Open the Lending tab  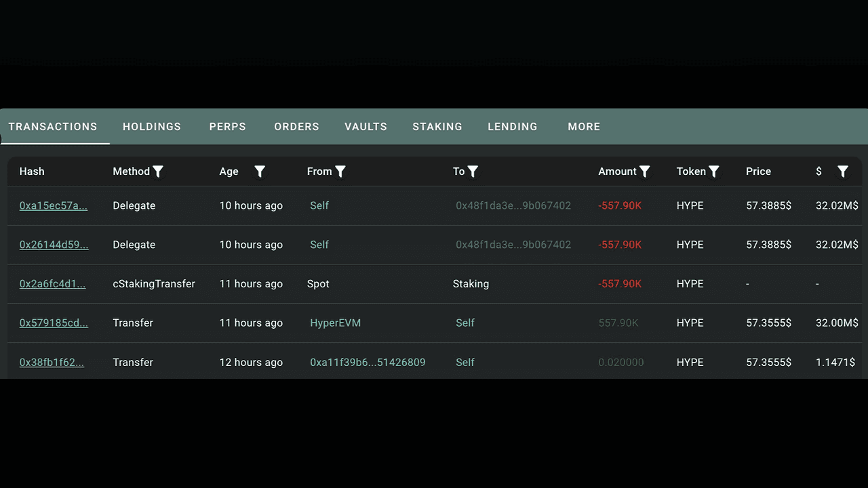click(x=513, y=127)
